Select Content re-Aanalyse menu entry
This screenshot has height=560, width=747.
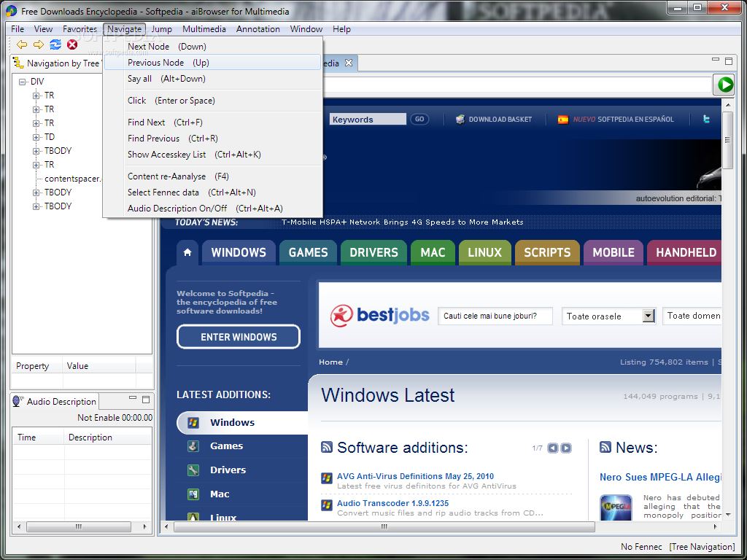[212, 176]
